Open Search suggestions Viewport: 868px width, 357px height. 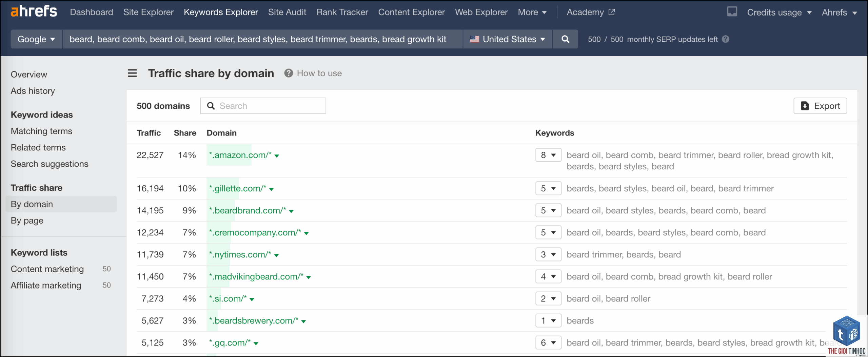50,164
